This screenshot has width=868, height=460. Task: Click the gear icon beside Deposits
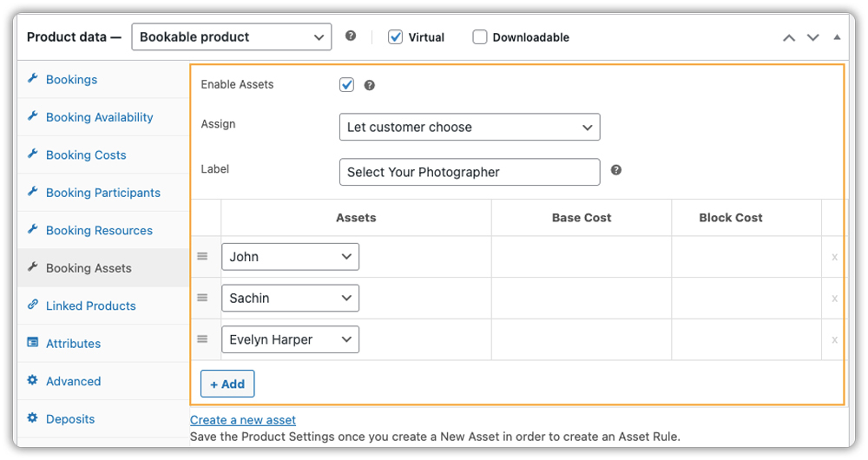pos(33,417)
